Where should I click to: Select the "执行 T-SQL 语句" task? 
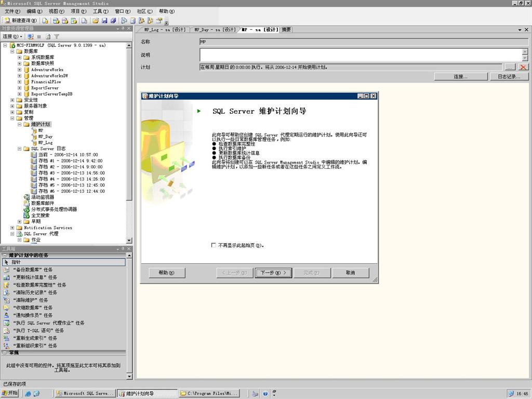[38, 330]
